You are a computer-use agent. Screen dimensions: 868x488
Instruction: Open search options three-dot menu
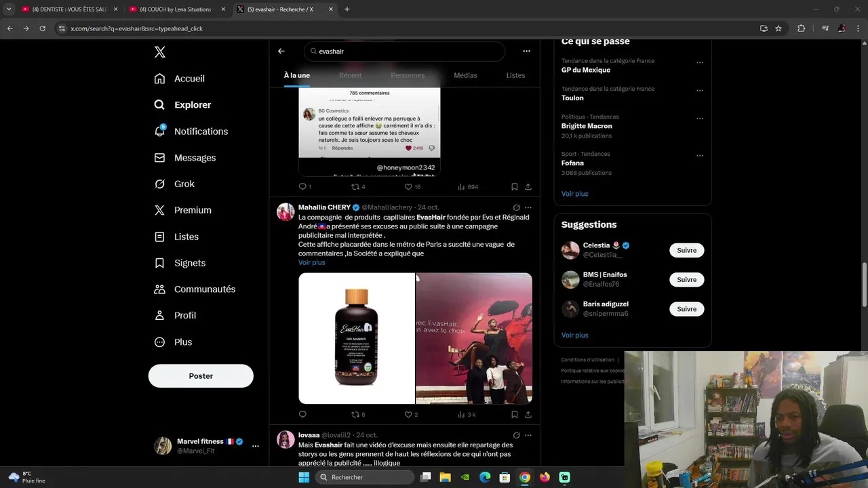(526, 51)
